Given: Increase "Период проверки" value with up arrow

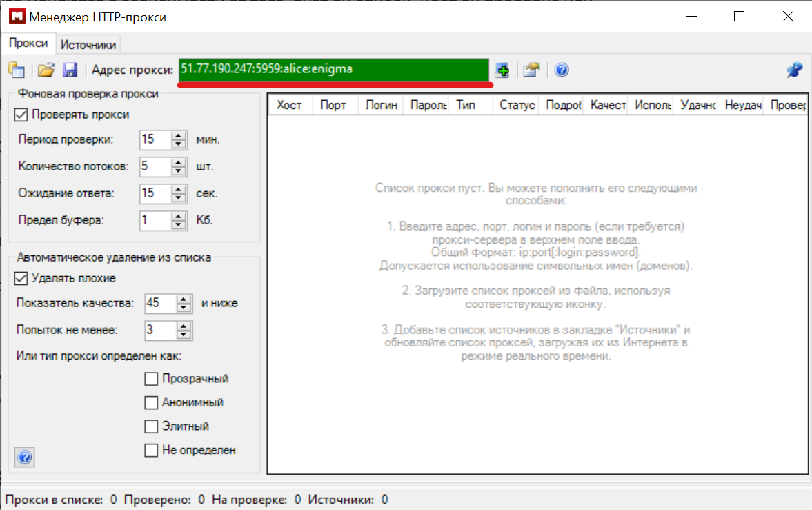Looking at the screenshot, I should [x=179, y=135].
